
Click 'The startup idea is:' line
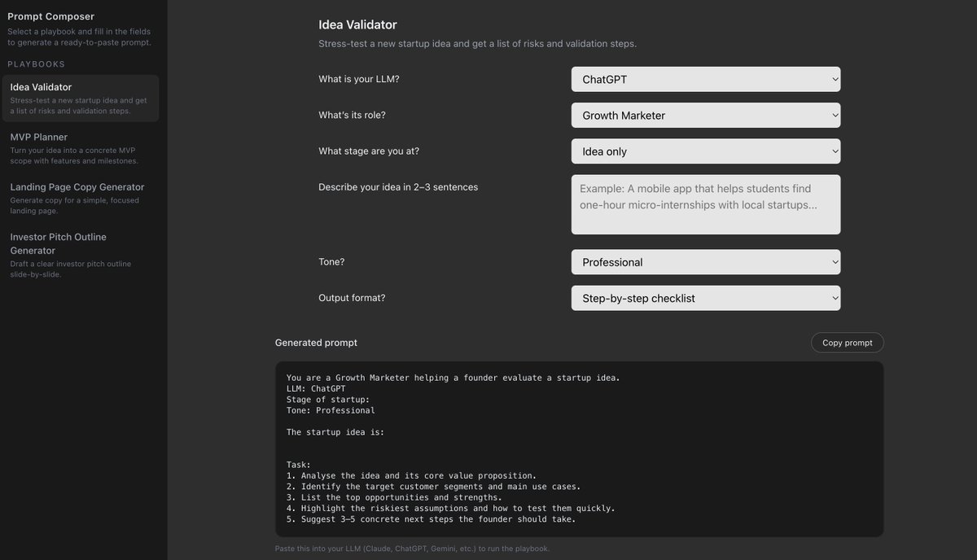tap(335, 432)
